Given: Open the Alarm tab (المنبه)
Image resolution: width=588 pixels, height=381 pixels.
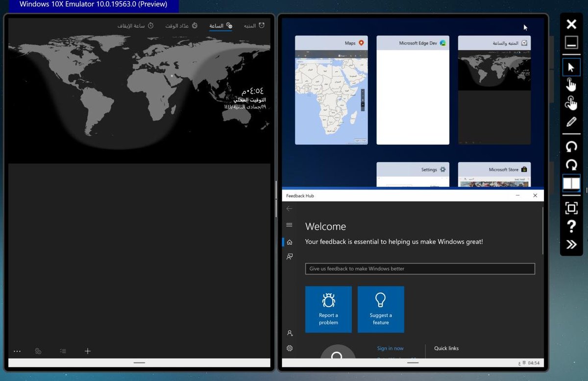Looking at the screenshot, I should click(254, 25).
